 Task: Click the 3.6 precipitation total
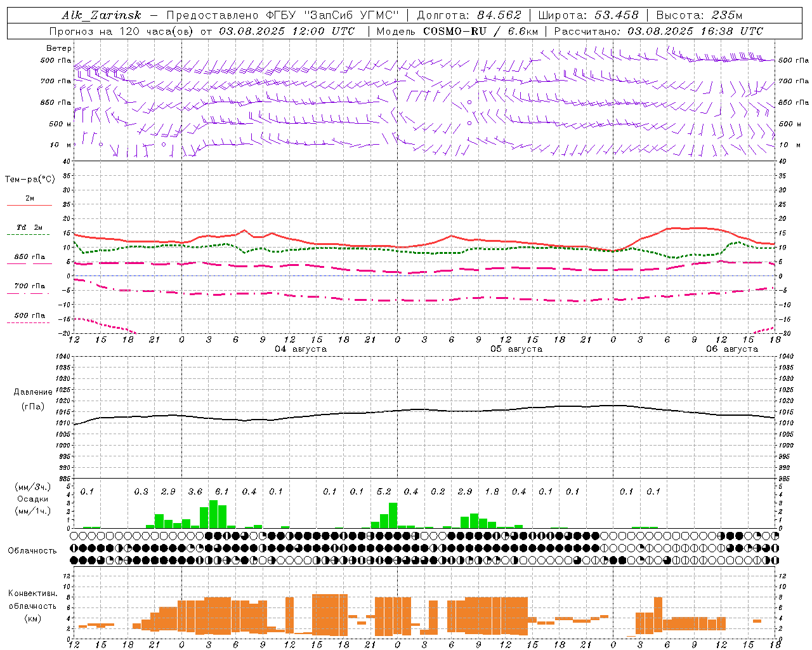pos(195,491)
